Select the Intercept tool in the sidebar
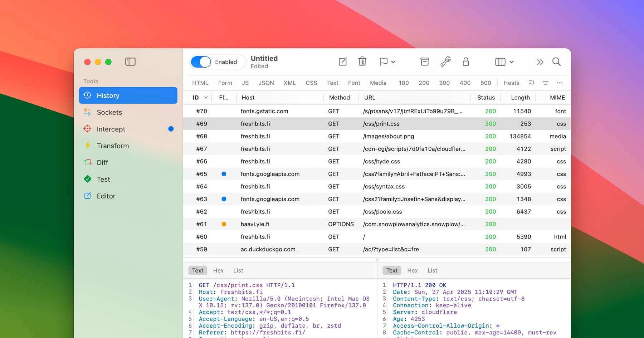Viewport: 644px width, 338px height. click(x=111, y=129)
